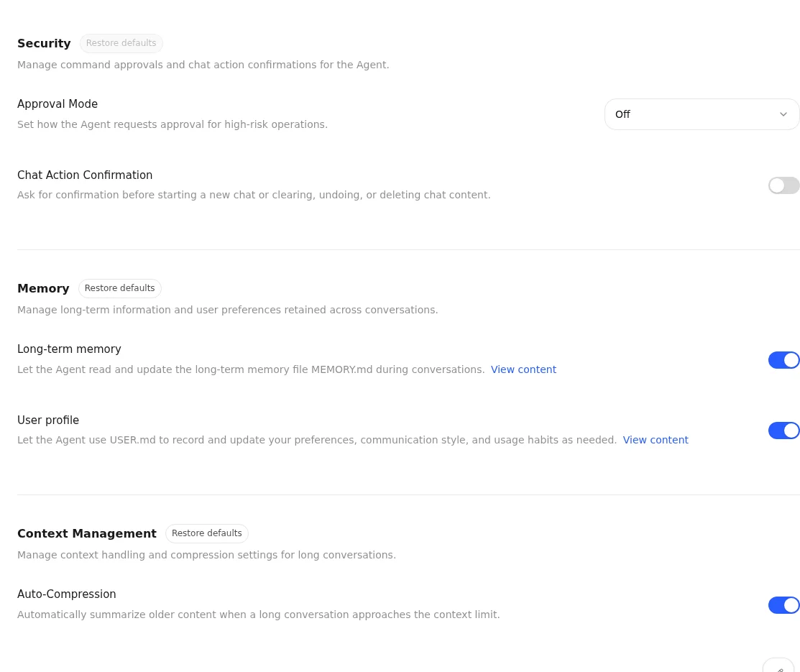Viewport: 800px width, 672px height.
Task: Enable the Chat Action Confirmation switch
Action: click(783, 185)
